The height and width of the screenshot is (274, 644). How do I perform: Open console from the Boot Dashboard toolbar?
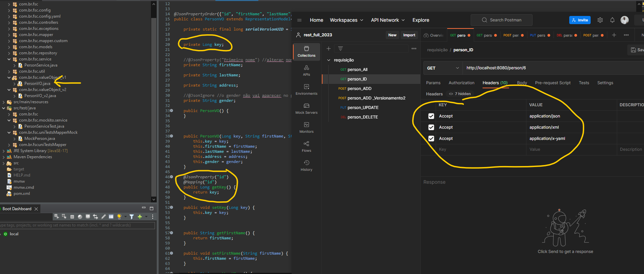click(x=88, y=217)
